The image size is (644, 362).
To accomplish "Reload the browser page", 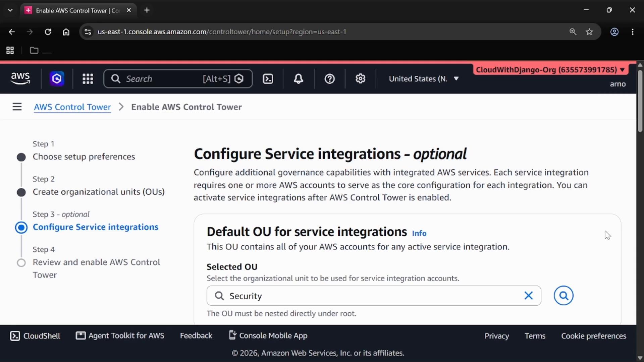I will coord(48,32).
